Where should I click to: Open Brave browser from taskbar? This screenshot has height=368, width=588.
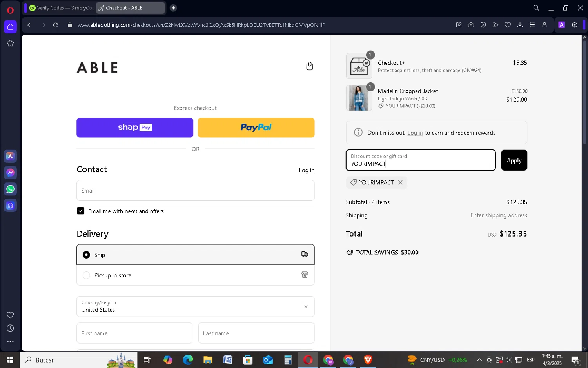pyautogui.click(x=368, y=360)
